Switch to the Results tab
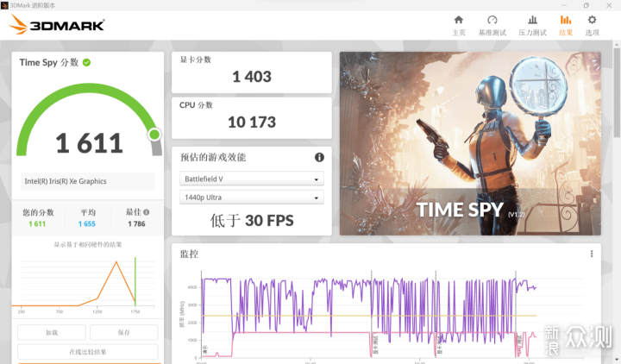Screen dimensions: 621x364 (x=566, y=25)
